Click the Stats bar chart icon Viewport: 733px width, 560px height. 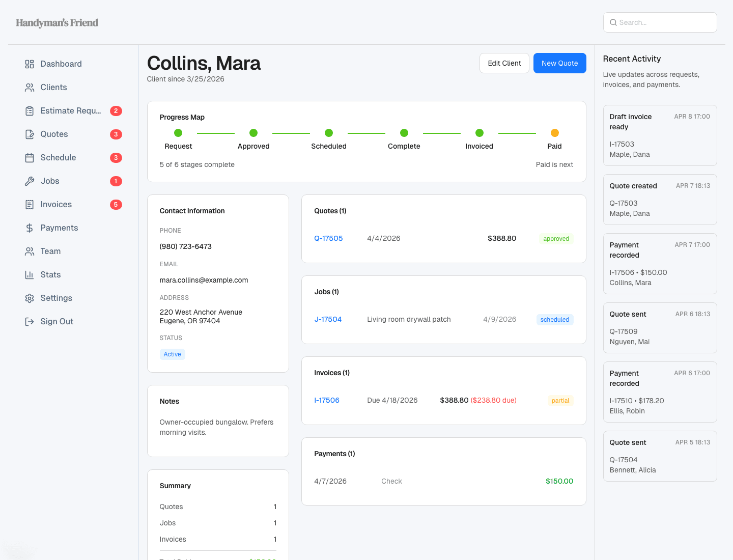click(30, 275)
